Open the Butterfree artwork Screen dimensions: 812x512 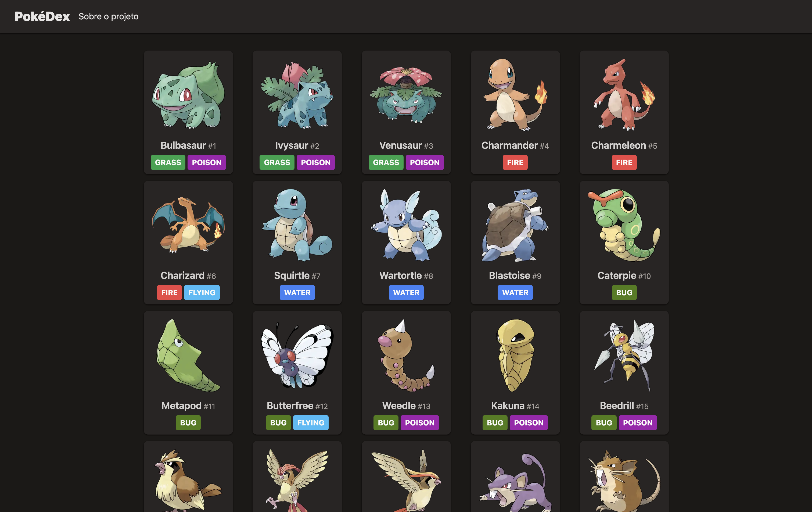[x=297, y=355]
